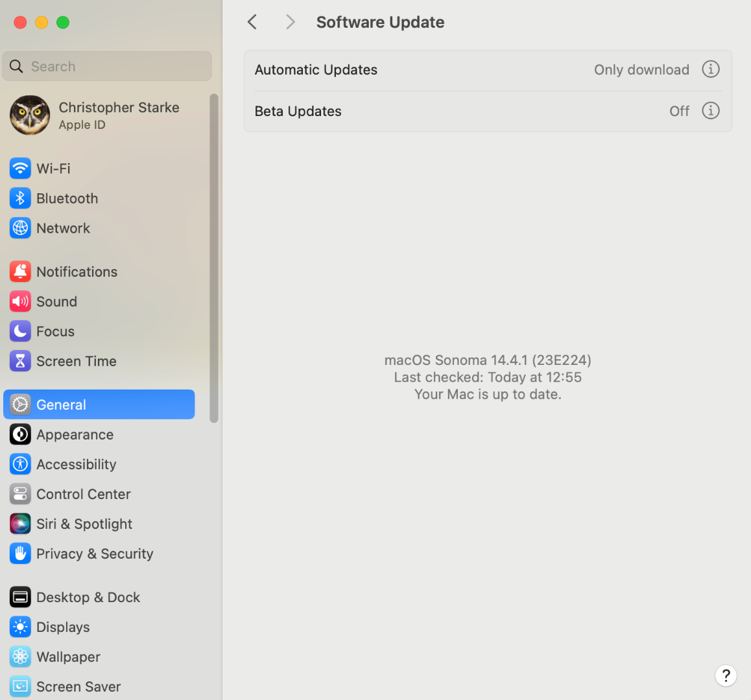The image size is (751, 700).
Task: Open Control Center settings pane
Action: 83,494
